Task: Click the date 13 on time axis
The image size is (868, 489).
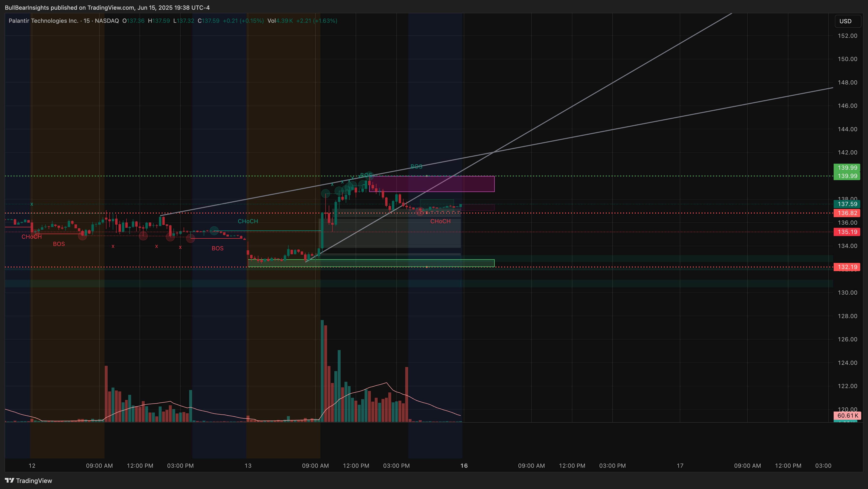Action: [248, 466]
